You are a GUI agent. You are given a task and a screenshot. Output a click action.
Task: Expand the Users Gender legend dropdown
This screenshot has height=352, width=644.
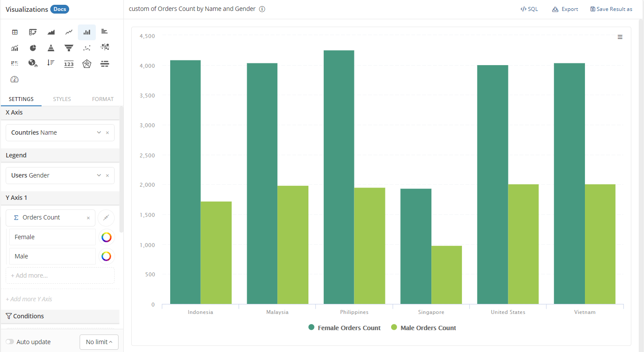(99, 175)
